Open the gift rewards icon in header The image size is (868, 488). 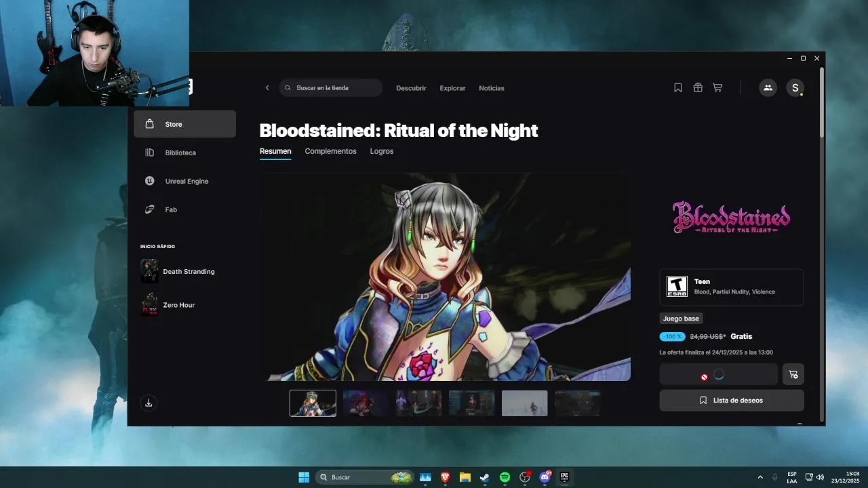coord(697,87)
